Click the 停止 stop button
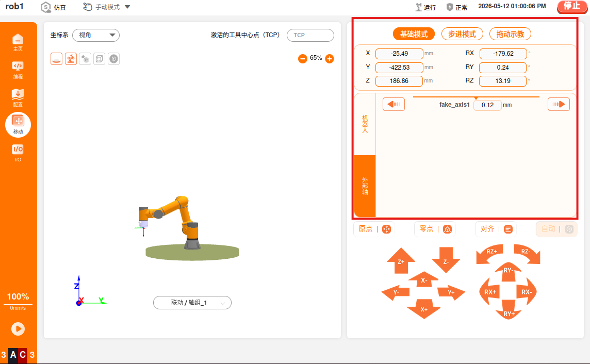590x364 pixels. [572, 6]
